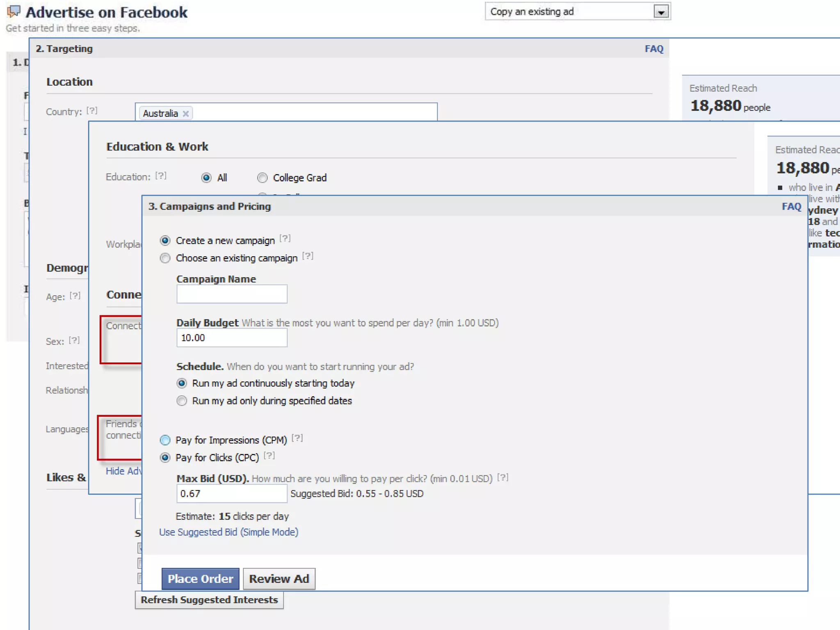This screenshot has width=840, height=630.
Task: Select Create a new campaign option
Action: (165, 241)
